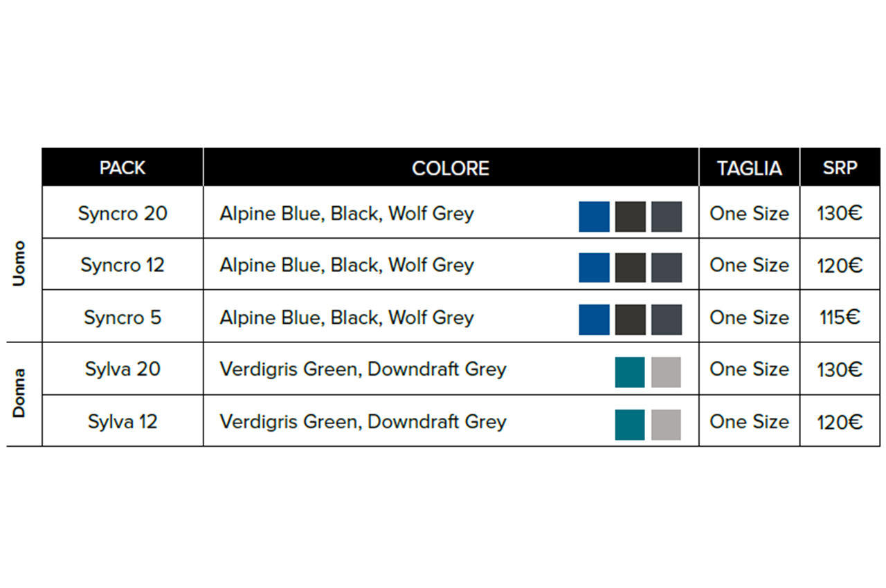886x588 pixels.
Task: Click the PACK column header
Action: click(x=123, y=167)
